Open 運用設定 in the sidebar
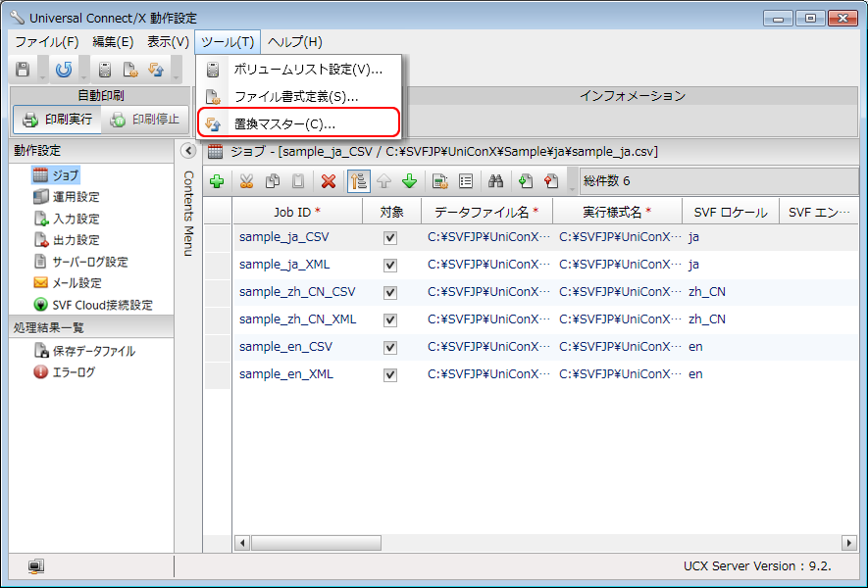Screen dimensions: 868x588 coord(67,196)
